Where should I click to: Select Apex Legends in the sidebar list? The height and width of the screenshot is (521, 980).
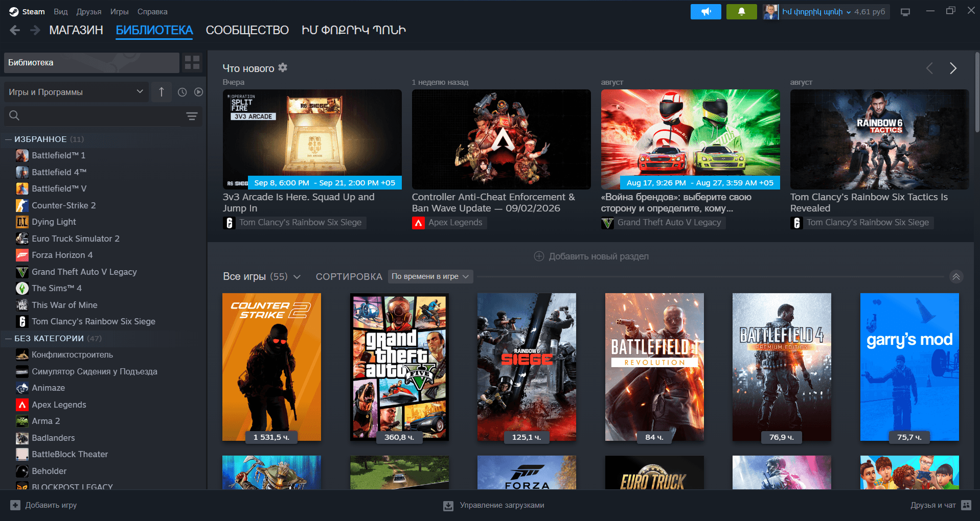(x=59, y=405)
